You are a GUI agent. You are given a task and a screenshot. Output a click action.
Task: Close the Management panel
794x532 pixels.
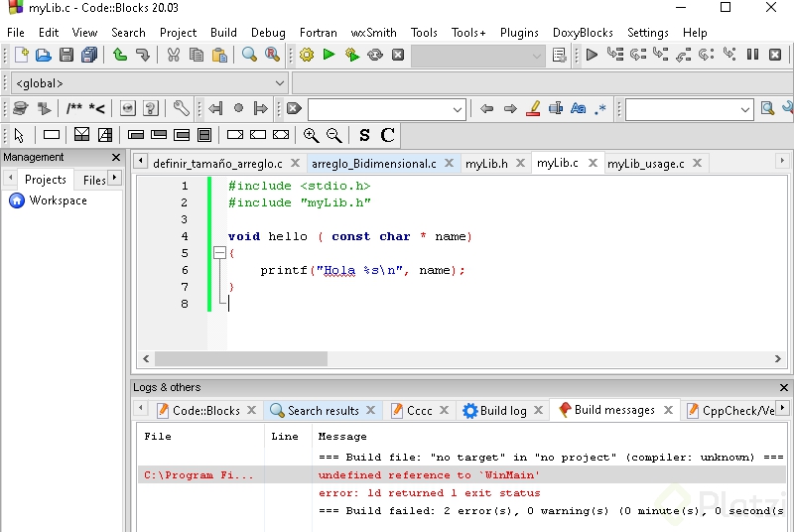tap(116, 158)
